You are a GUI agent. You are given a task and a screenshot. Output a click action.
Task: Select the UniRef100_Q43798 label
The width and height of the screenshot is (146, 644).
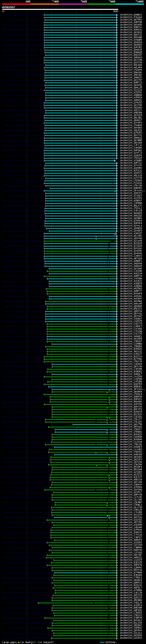pos(131,60)
